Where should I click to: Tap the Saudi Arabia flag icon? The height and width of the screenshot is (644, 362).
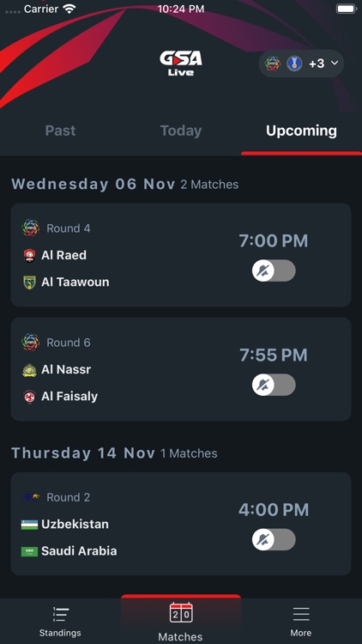tap(29, 551)
